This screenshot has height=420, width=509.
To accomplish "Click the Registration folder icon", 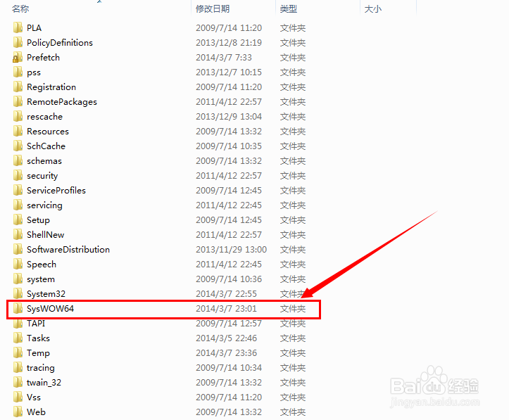I will point(18,87).
